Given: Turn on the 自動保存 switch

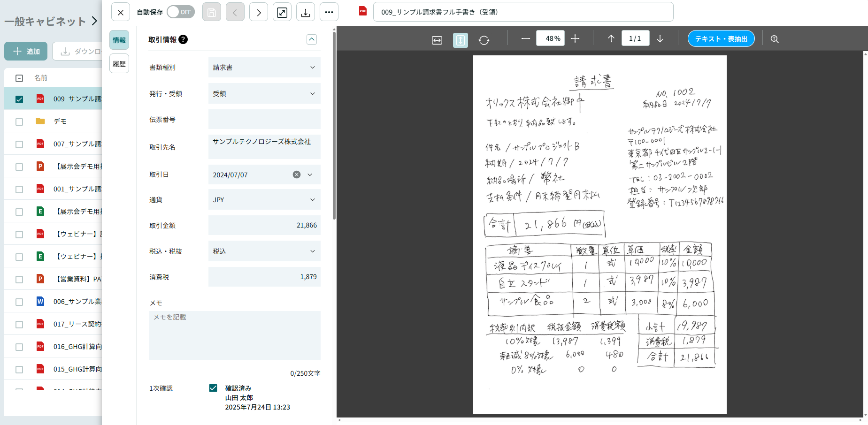Looking at the screenshot, I should 180,12.
